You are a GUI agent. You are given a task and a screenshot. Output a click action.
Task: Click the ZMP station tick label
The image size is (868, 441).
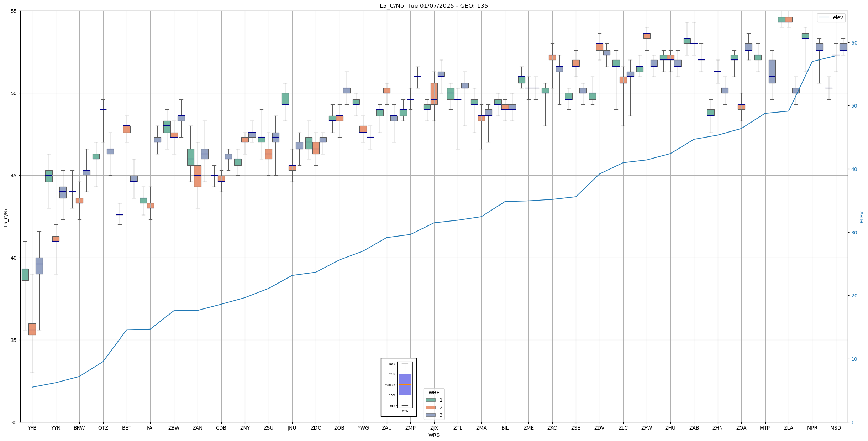[x=410, y=428]
